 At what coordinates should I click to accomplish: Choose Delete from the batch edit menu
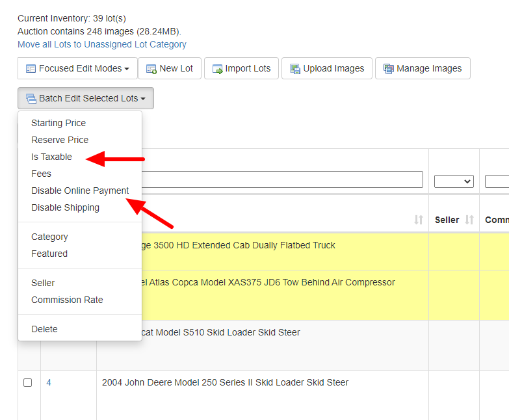tap(44, 329)
